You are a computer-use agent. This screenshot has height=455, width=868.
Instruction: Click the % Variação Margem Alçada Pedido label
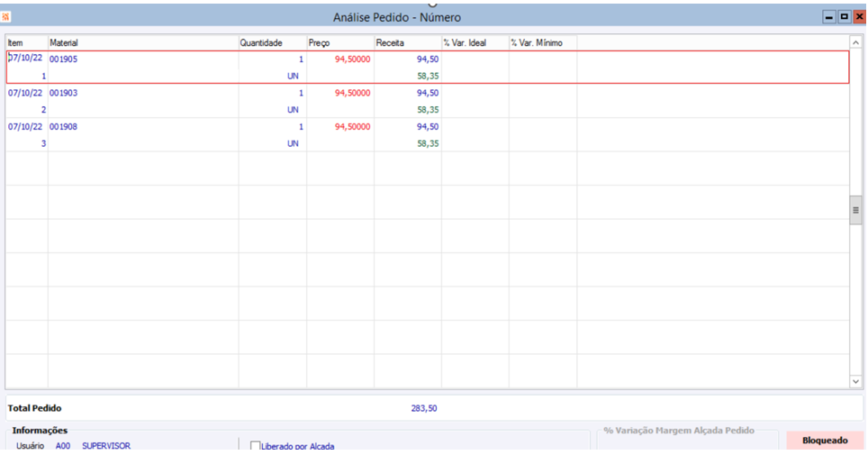pyautogui.click(x=679, y=431)
